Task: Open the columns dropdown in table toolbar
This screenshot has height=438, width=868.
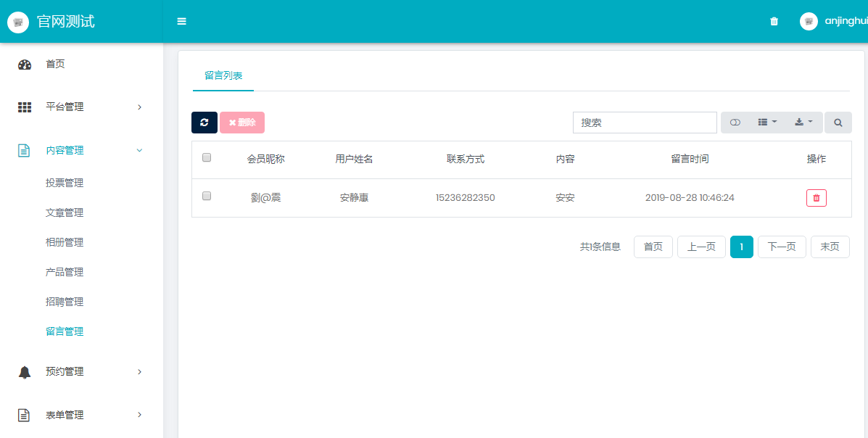Action: tap(766, 123)
